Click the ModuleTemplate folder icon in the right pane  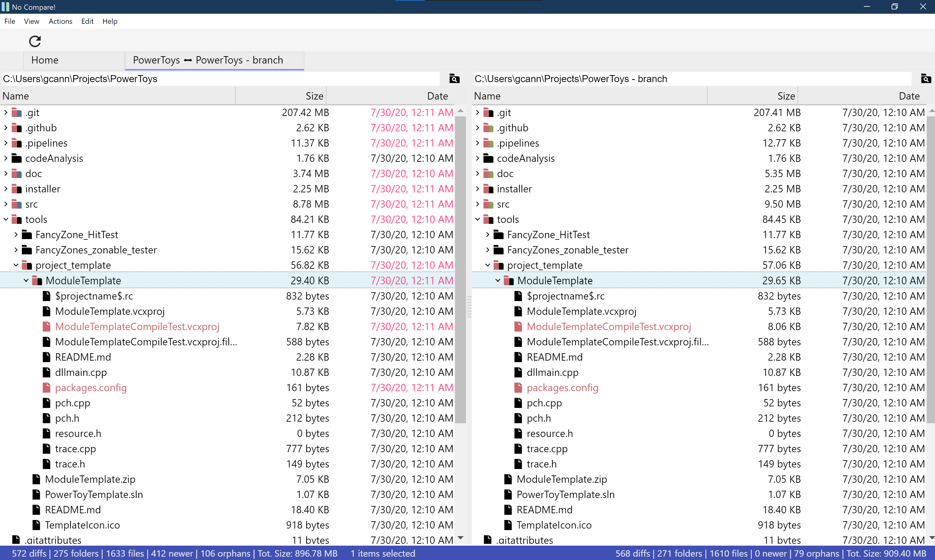509,280
